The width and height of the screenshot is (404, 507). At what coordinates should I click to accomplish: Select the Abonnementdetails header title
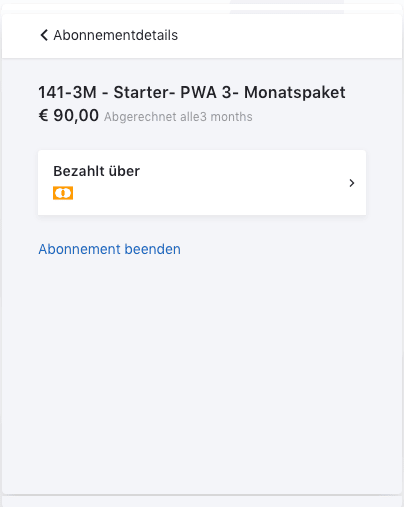(116, 35)
